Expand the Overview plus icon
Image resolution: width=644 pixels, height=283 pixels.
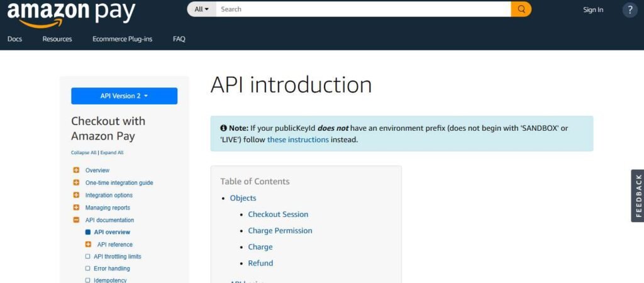[x=76, y=170]
